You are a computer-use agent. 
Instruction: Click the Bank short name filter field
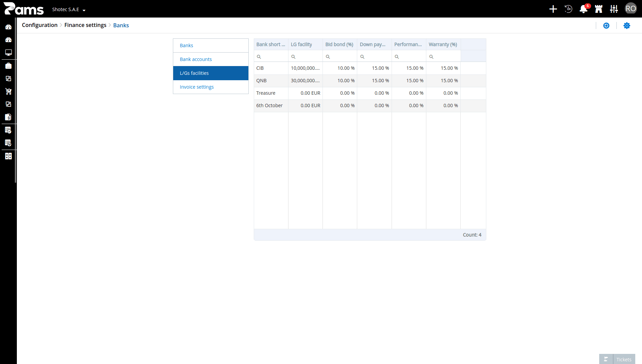coord(271,57)
